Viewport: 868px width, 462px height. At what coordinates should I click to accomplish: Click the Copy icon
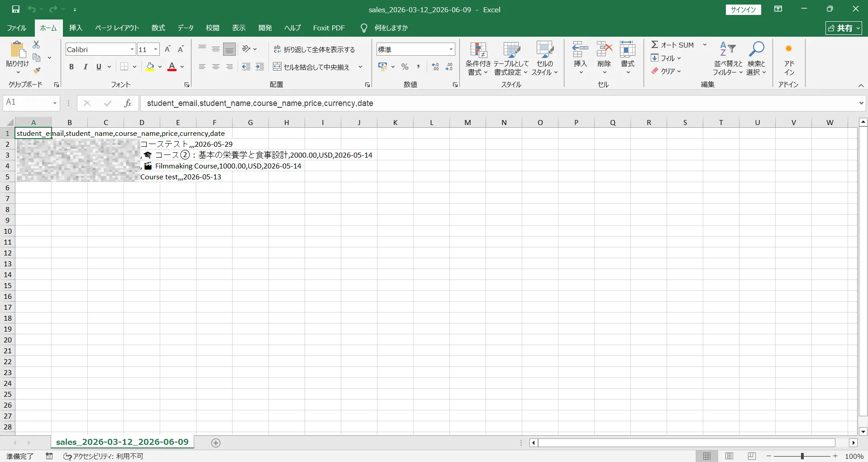37,58
